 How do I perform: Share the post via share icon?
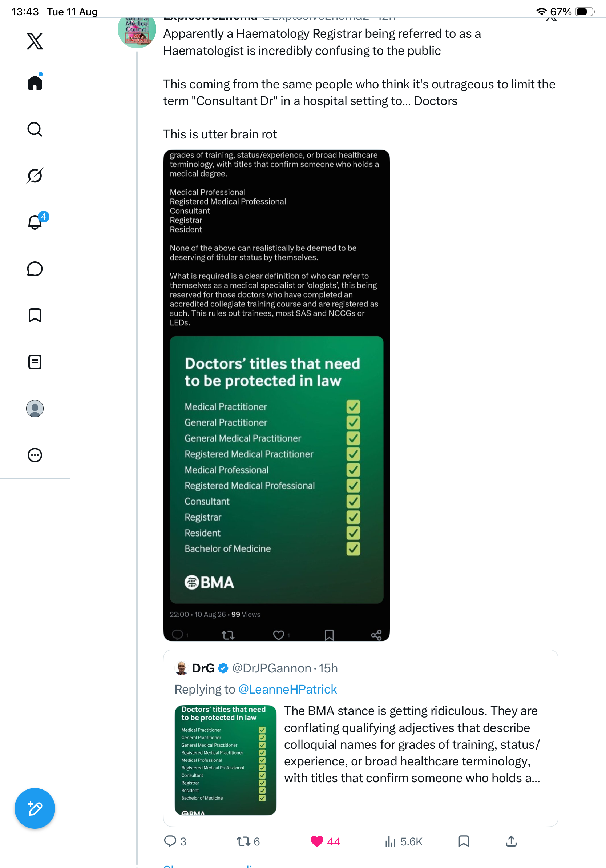click(x=511, y=841)
